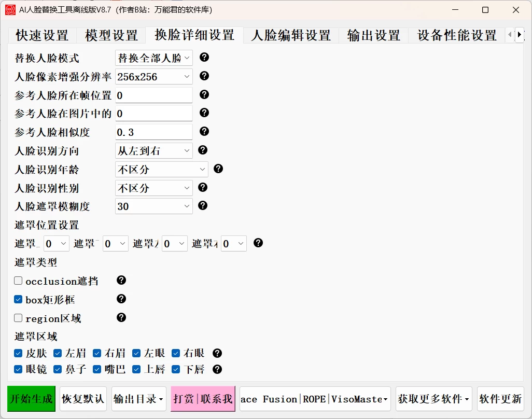Uncheck the box矩形框 option

(x=18, y=299)
